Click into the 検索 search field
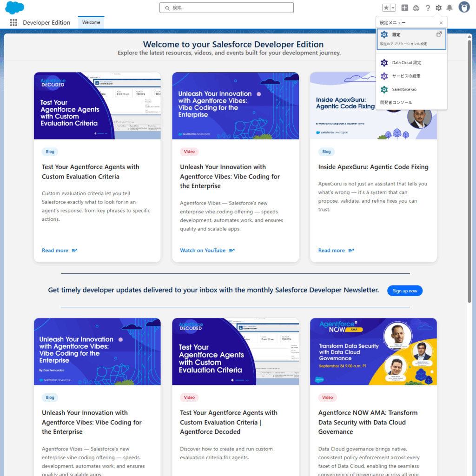Image resolution: width=476 pixels, height=476 pixels. (226, 8)
